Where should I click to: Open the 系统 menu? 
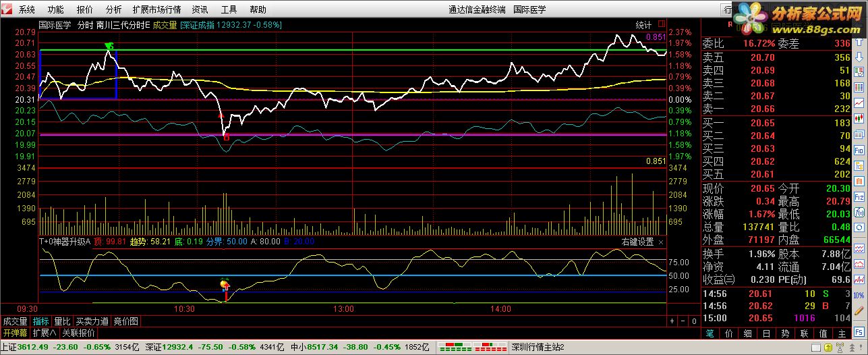(27, 9)
